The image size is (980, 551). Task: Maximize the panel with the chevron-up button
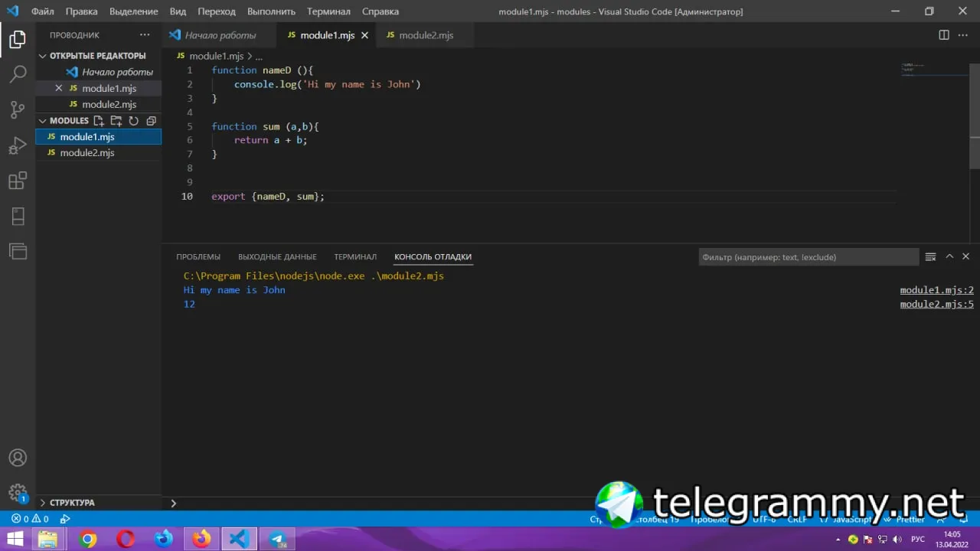(x=949, y=257)
